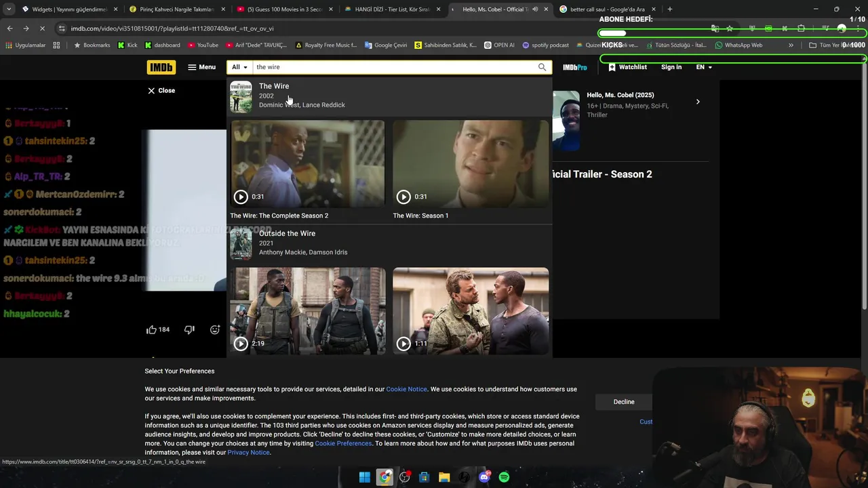This screenshot has width=868, height=488.
Task: Open the Cookie Notice link
Action: (406, 389)
